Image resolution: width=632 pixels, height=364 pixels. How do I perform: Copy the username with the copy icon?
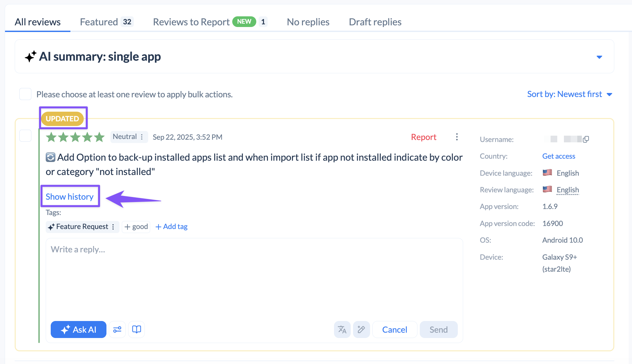coord(586,139)
